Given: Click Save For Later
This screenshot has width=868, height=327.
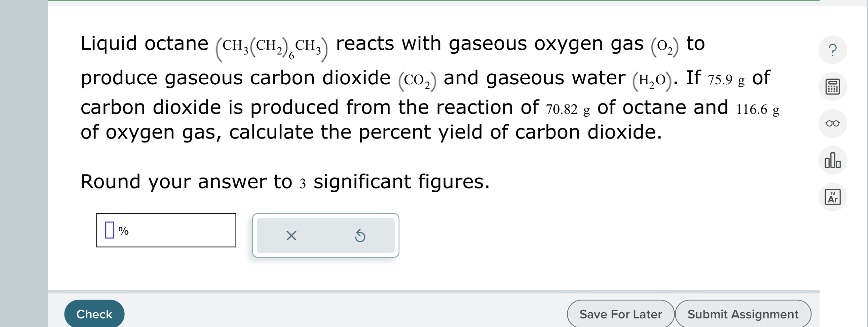Looking at the screenshot, I should [x=620, y=314].
